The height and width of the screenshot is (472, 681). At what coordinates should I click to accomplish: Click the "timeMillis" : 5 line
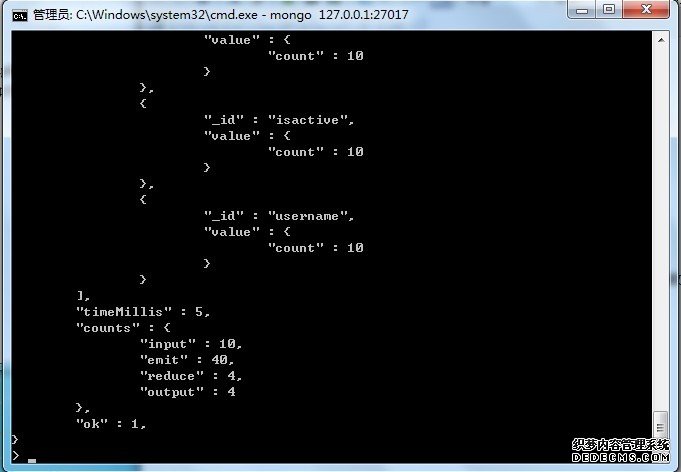pos(143,312)
